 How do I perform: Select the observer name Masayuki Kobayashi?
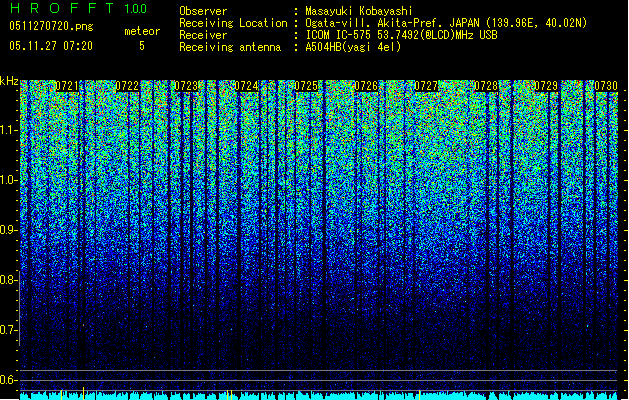359,11
